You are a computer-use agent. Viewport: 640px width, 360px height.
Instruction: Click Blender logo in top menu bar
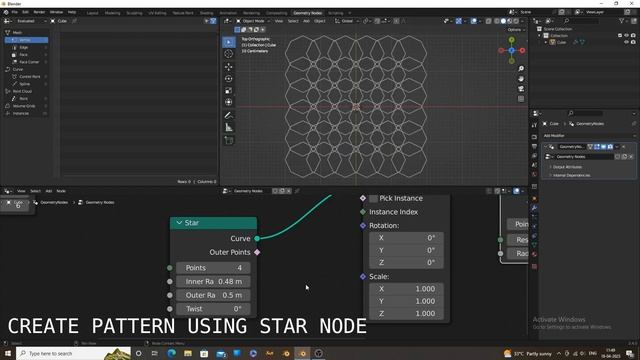coord(6,12)
